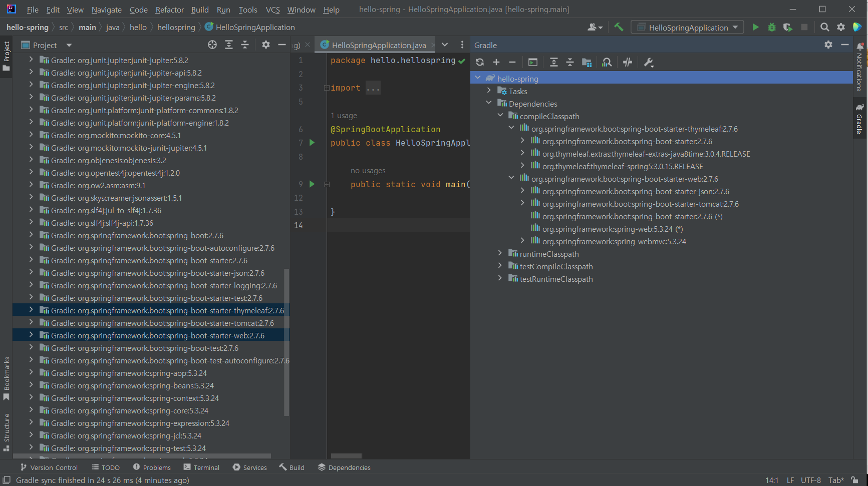Open the Version Control tool window

49,467
